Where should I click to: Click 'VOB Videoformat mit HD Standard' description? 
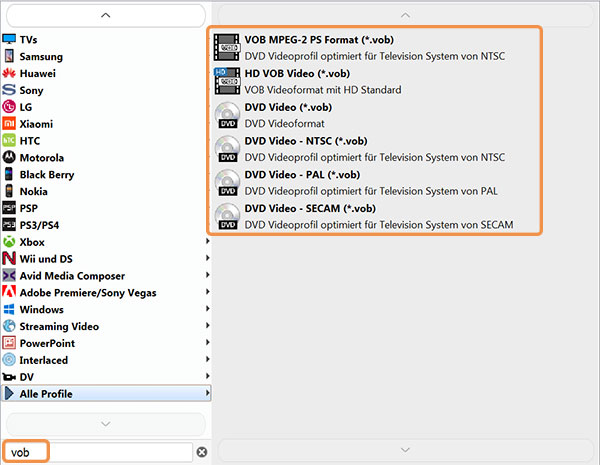[x=323, y=90]
